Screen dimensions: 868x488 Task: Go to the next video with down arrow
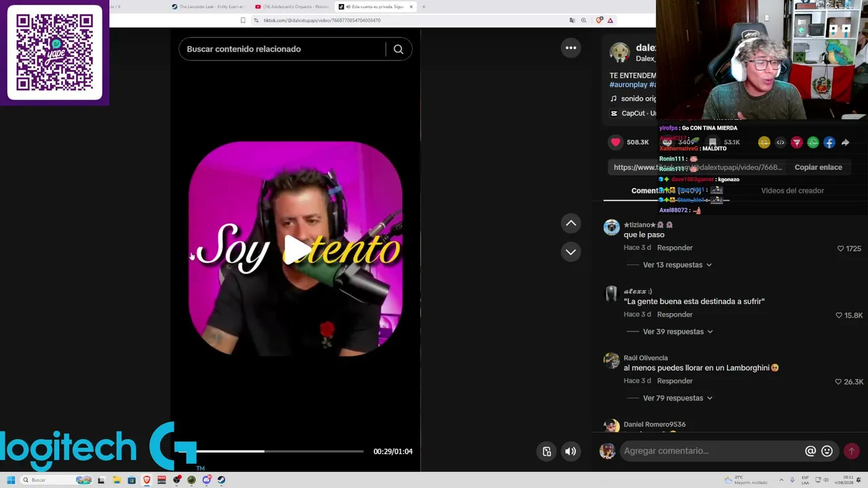click(571, 251)
